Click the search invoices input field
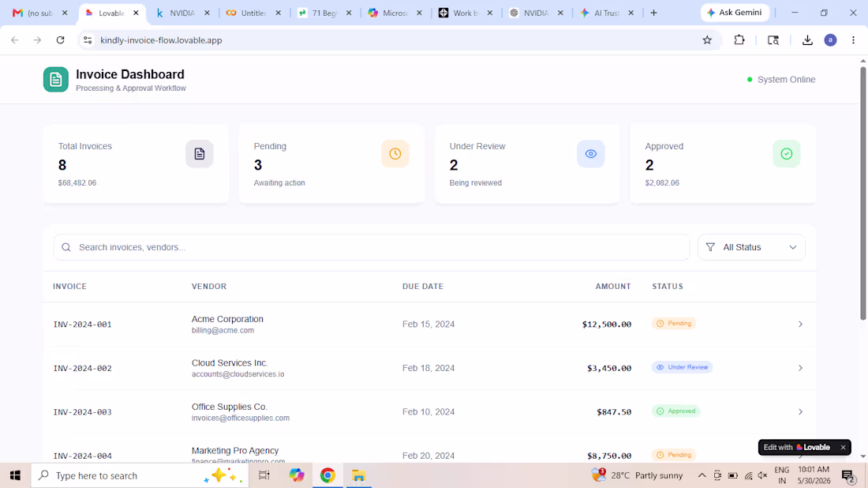 (372, 247)
